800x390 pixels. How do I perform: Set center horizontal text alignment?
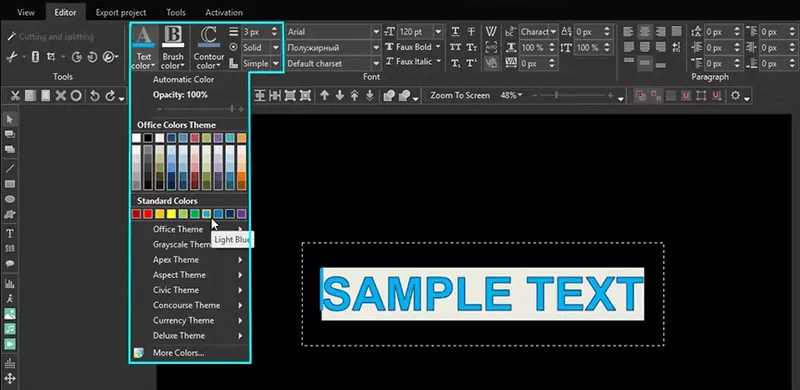pos(645,32)
